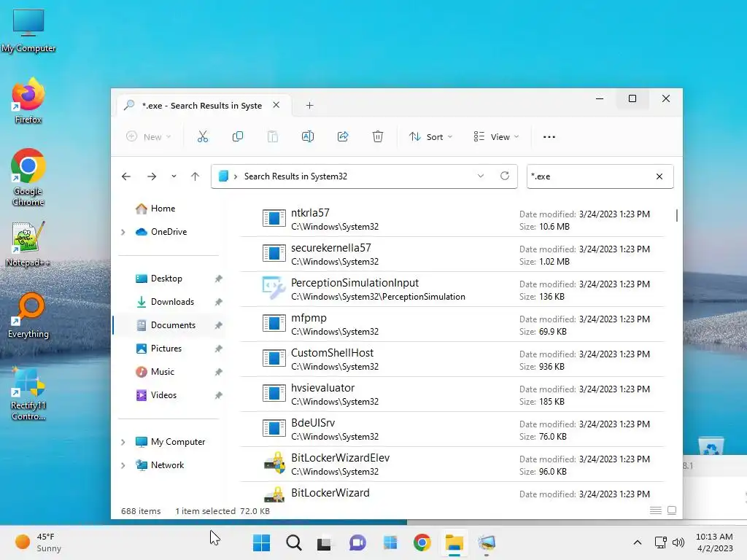Select the Rectify11 Control desktop icon
747x560 pixels.
[28, 393]
